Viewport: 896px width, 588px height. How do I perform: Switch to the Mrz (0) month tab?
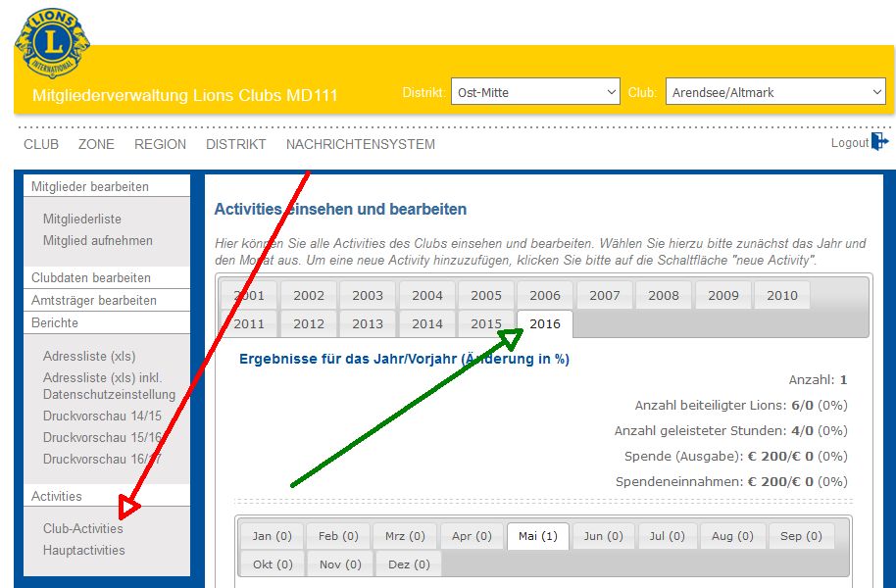click(405, 536)
